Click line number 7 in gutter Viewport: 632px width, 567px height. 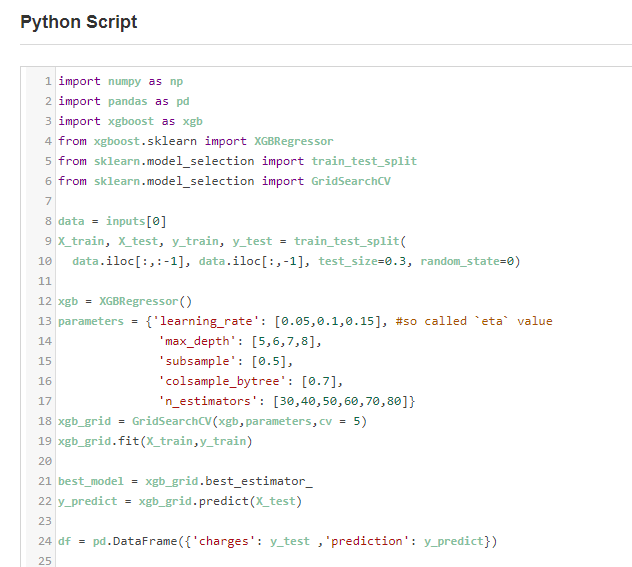(48, 201)
